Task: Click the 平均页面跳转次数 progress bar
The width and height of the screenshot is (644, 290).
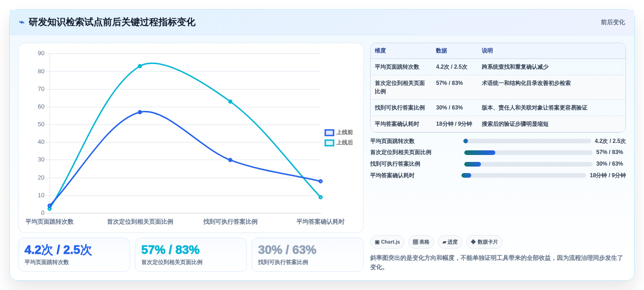Action: coord(527,141)
